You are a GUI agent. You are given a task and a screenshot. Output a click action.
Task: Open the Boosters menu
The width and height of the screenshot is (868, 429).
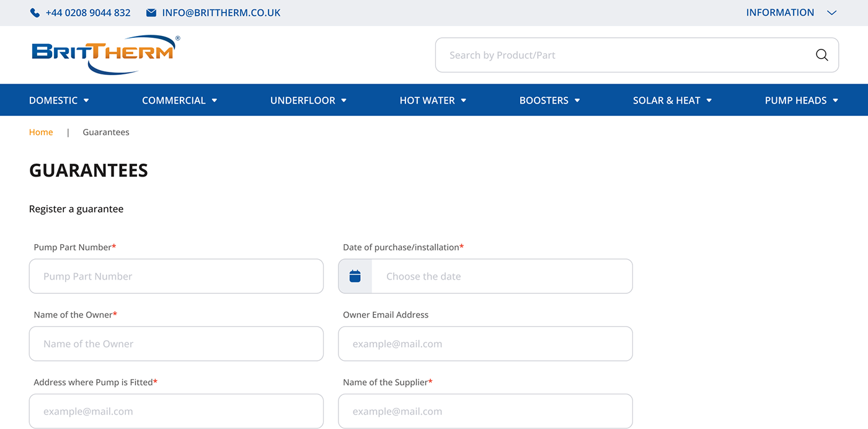pos(549,100)
